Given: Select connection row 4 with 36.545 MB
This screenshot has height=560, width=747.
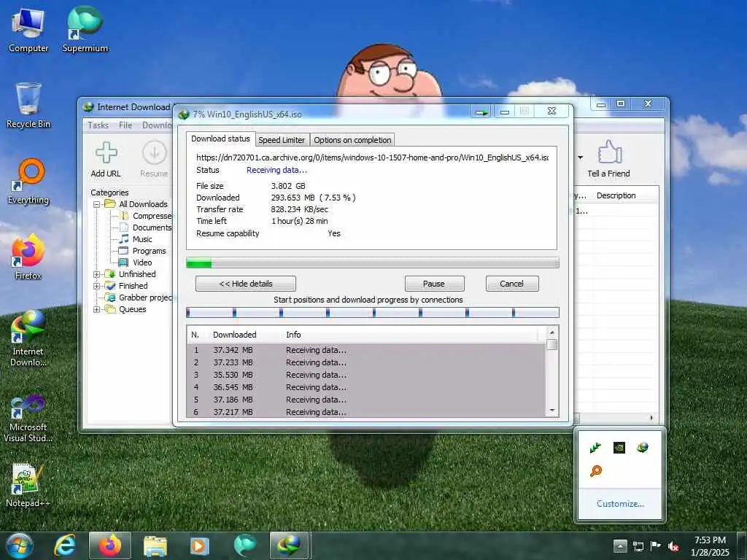Looking at the screenshot, I should point(366,388).
